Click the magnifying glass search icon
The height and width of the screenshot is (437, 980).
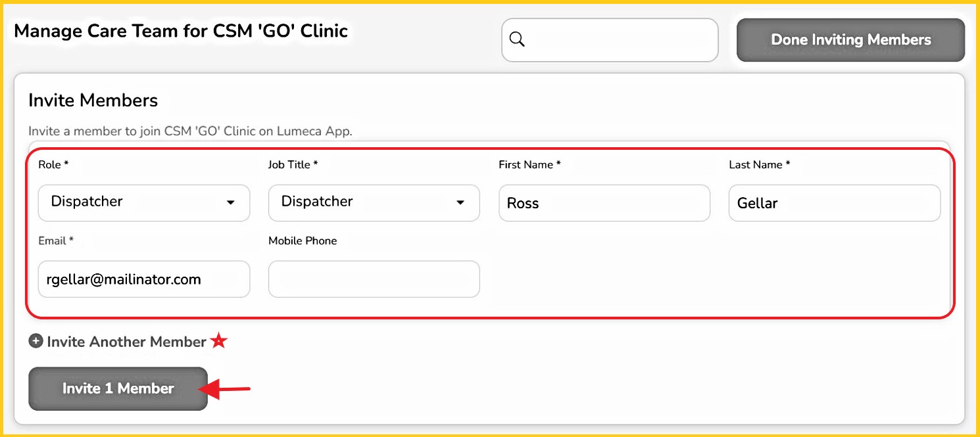click(x=518, y=40)
